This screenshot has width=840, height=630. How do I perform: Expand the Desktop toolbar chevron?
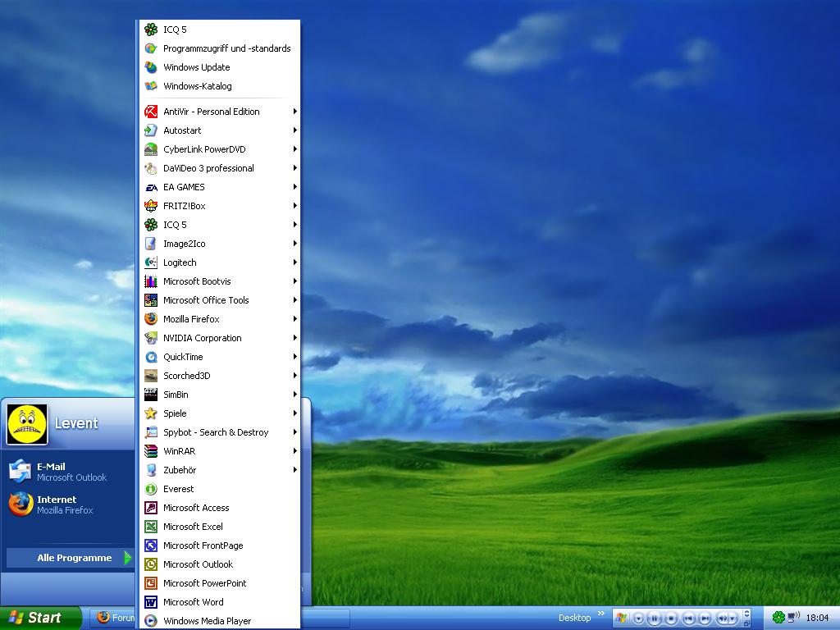click(601, 614)
